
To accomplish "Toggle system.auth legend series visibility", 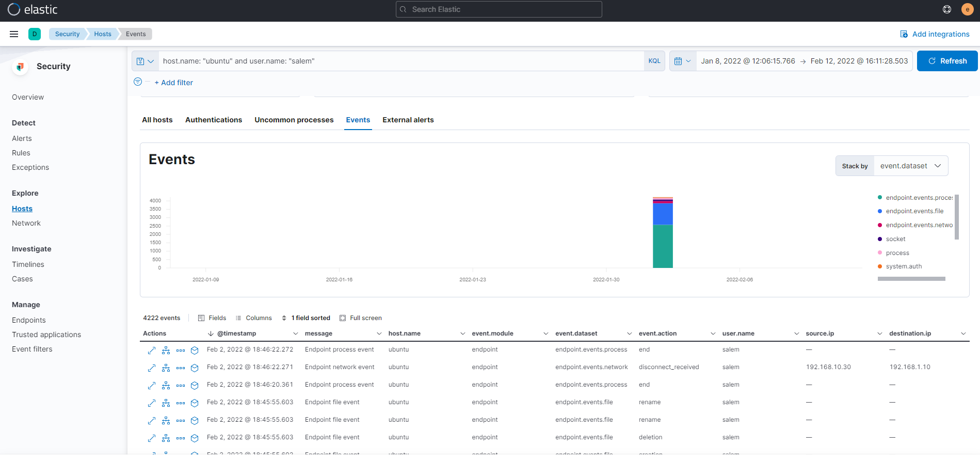I will click(x=903, y=266).
